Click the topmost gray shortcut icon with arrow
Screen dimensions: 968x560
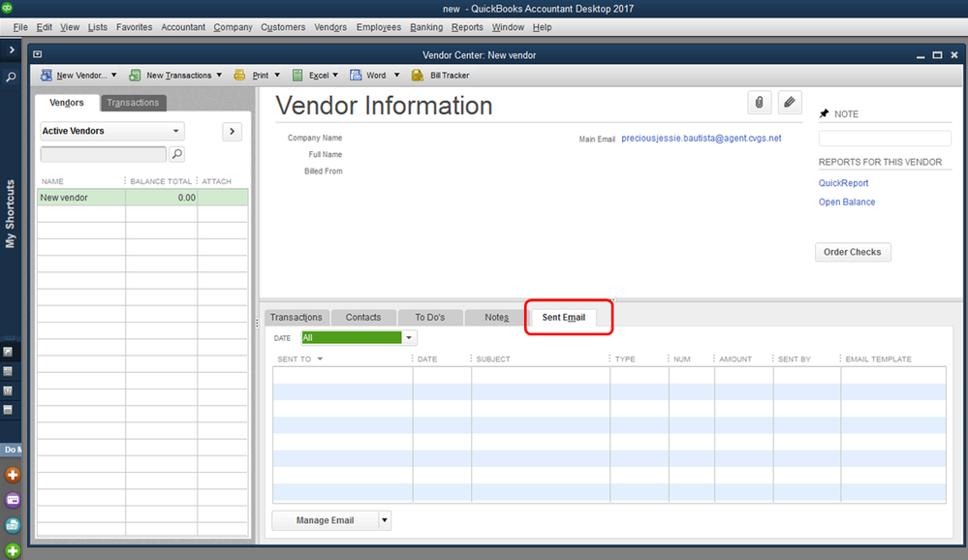coord(8,352)
